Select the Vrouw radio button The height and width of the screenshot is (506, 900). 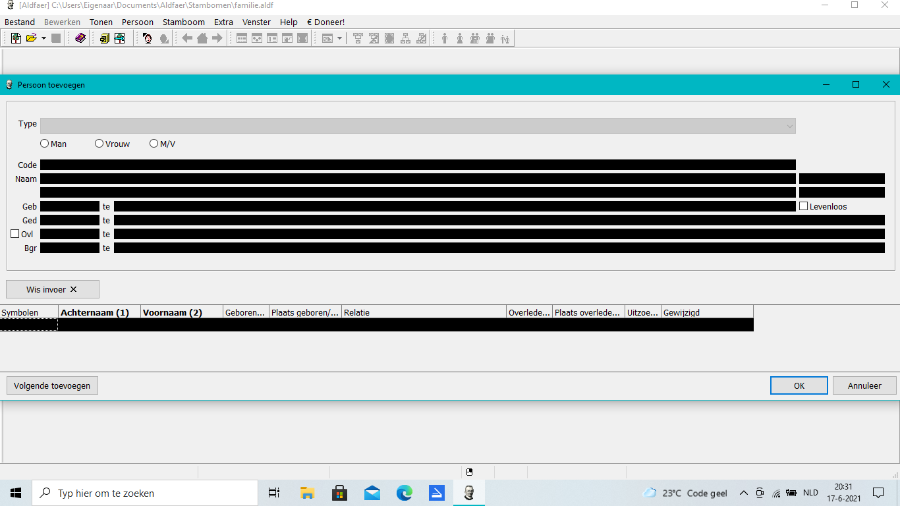[x=99, y=144]
